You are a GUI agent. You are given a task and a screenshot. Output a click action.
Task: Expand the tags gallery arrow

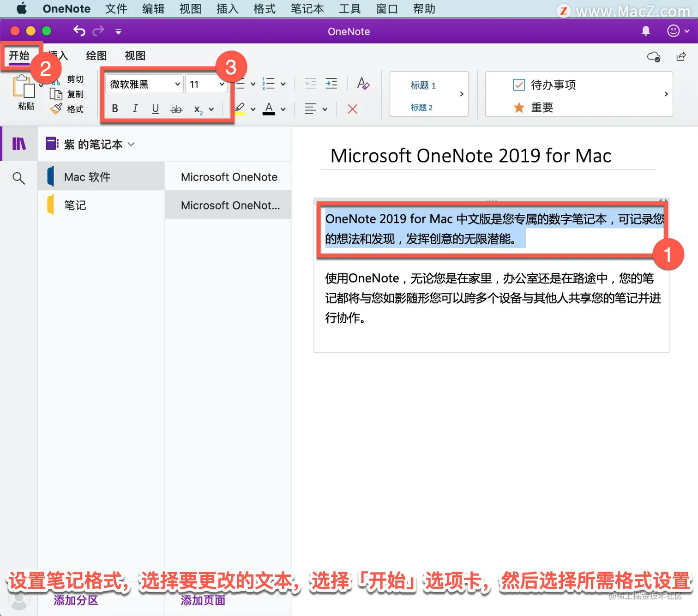click(x=666, y=94)
